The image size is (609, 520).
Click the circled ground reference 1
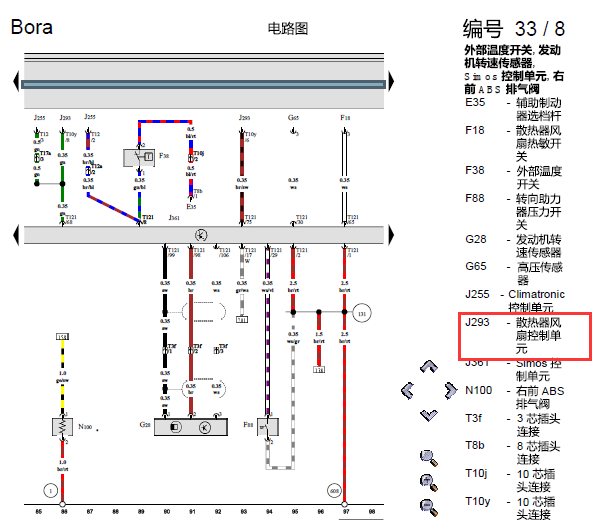[x=50, y=491]
